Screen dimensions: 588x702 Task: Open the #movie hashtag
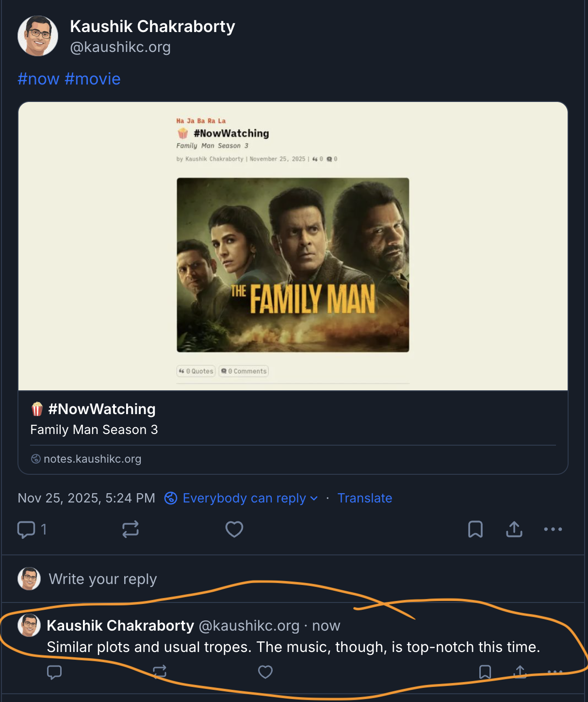coord(93,79)
